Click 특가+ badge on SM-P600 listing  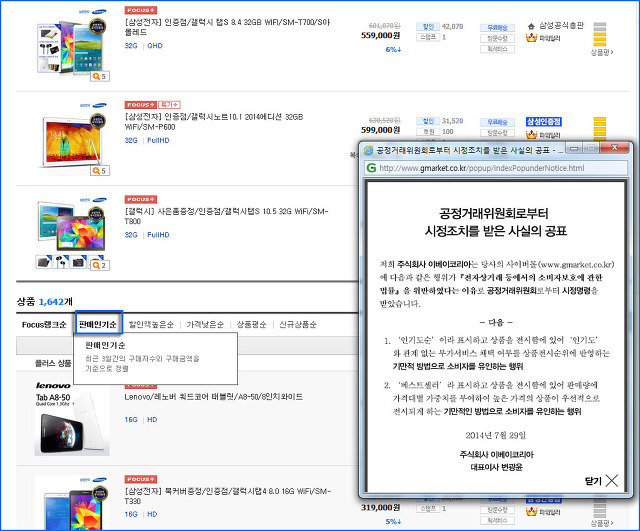169,105
